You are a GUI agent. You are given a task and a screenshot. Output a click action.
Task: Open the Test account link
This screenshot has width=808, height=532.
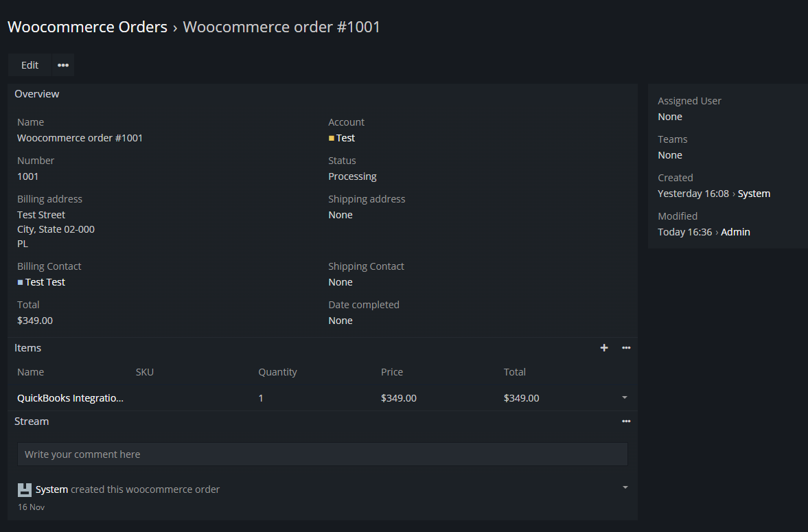[x=345, y=138]
